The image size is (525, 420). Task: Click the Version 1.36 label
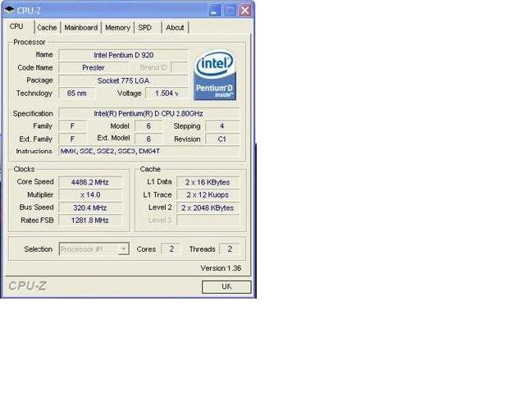(x=221, y=268)
